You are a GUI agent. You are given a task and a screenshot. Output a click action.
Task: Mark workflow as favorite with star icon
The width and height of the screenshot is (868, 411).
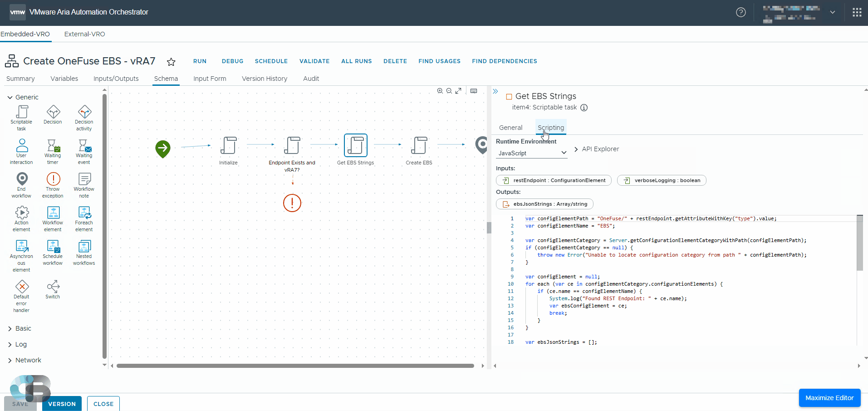point(171,62)
